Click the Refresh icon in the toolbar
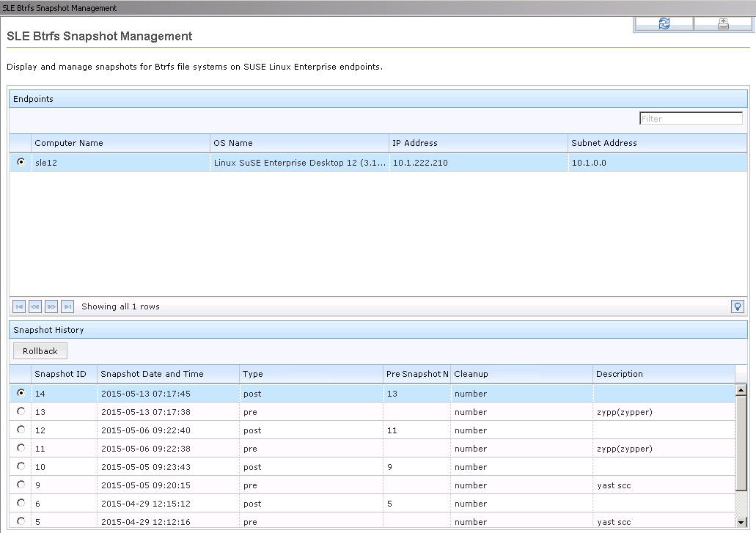Image resolution: width=756 pixels, height=533 pixels. coord(662,23)
